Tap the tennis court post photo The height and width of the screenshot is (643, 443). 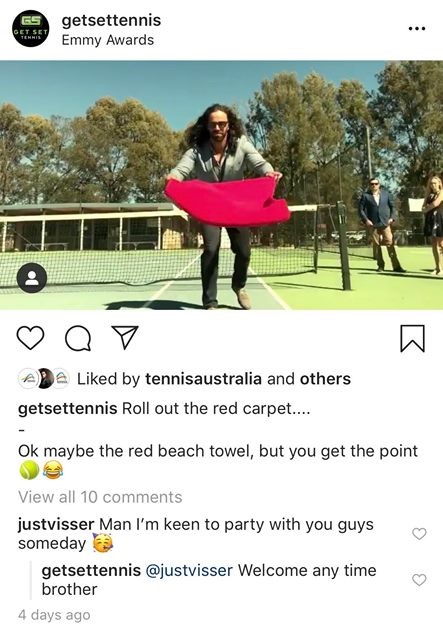click(222, 185)
